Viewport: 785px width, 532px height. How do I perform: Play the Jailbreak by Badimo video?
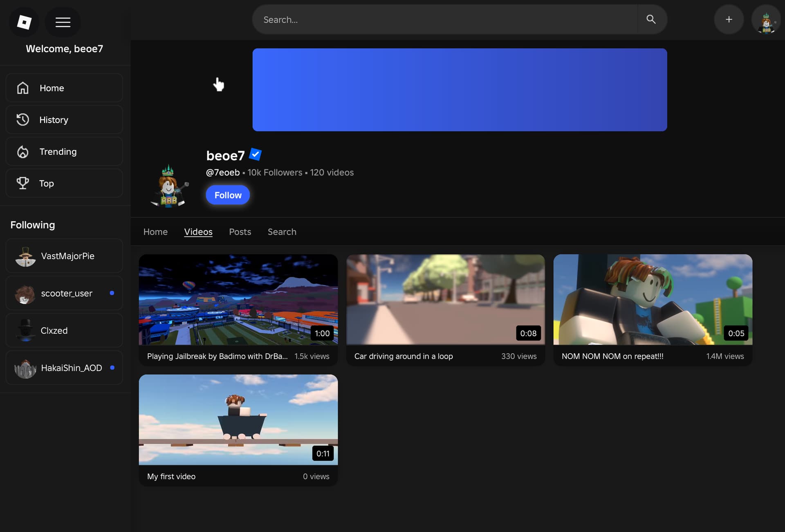pos(238,300)
